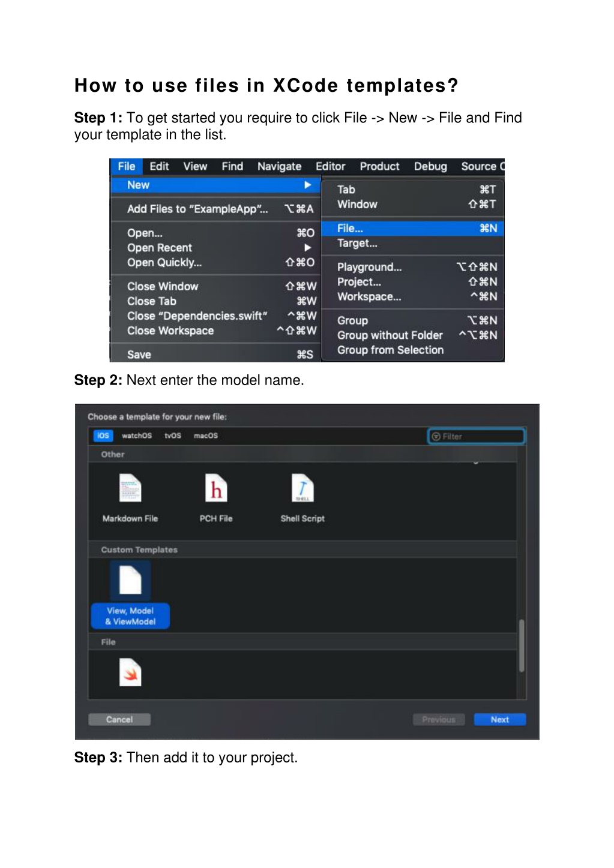Choose Close Workspace menu item
614x868 pixels.
[215, 331]
